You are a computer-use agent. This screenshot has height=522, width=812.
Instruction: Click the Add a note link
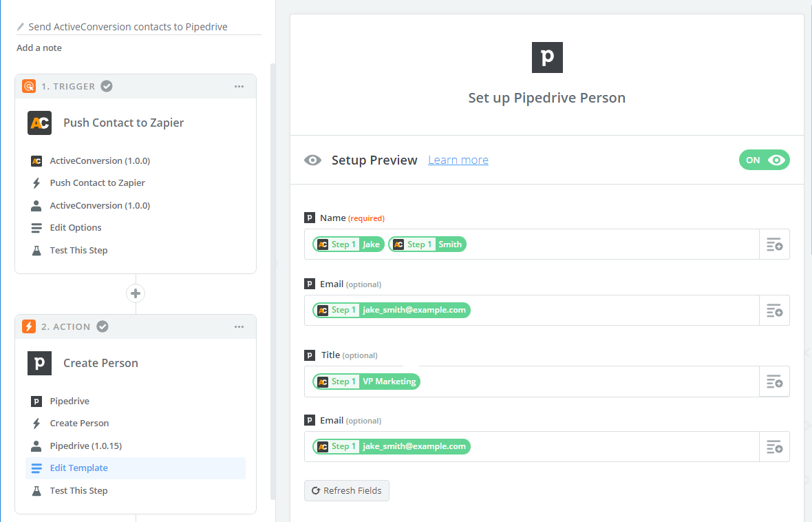pyautogui.click(x=39, y=48)
